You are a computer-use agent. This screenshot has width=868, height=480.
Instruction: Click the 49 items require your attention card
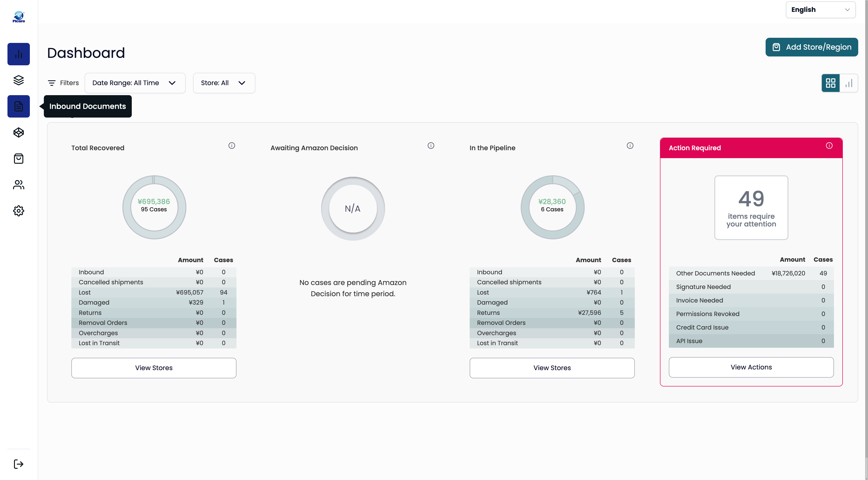pyautogui.click(x=751, y=208)
